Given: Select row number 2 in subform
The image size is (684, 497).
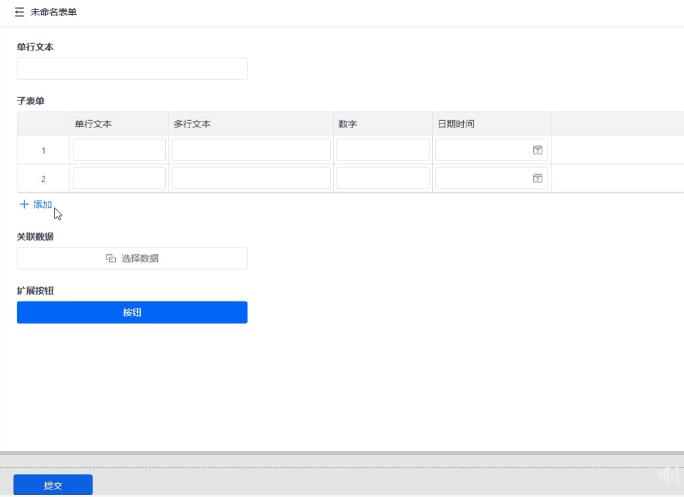Looking at the screenshot, I should (x=43, y=178).
